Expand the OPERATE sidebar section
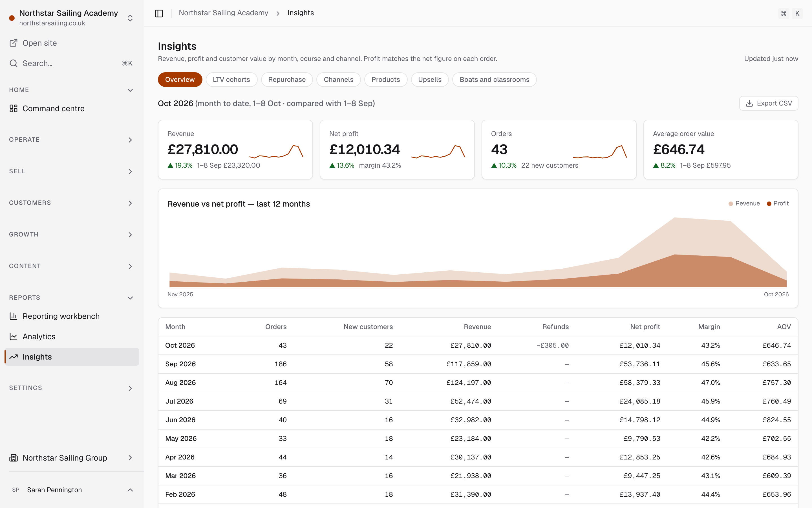This screenshot has width=812, height=508. coord(72,139)
